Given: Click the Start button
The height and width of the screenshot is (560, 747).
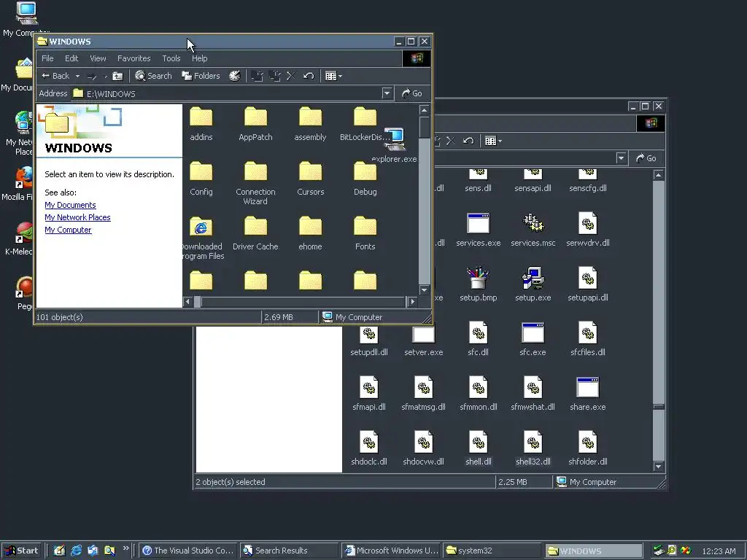Looking at the screenshot, I should [22, 551].
